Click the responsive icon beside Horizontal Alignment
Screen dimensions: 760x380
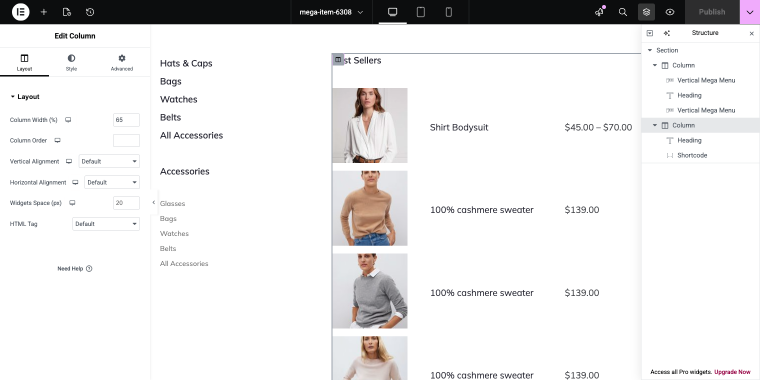[x=75, y=182]
